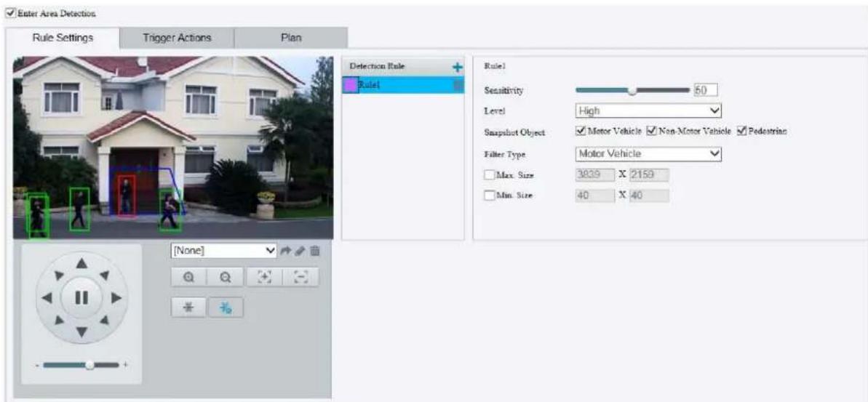This screenshot has width=868, height=402.
Task: Tilt the PTZ camera down arrow
Action: click(x=82, y=331)
